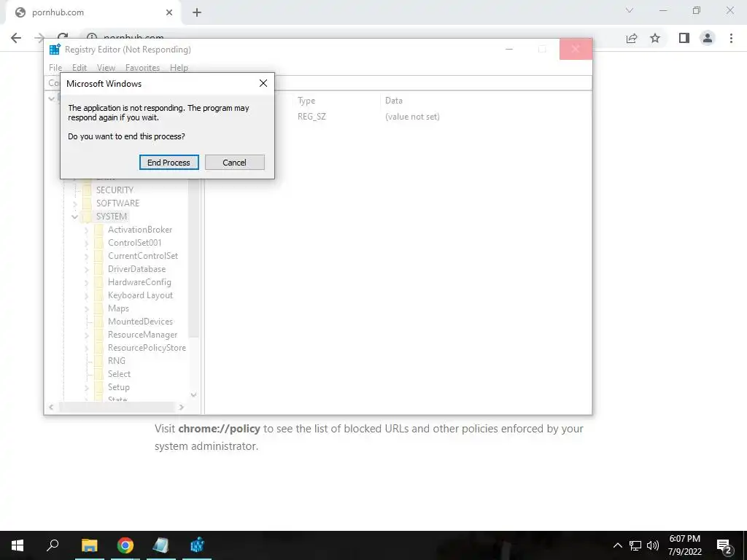Select the ControlSet001 key

point(134,242)
